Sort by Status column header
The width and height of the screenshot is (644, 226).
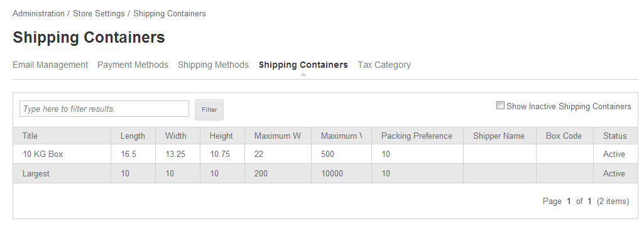point(615,136)
